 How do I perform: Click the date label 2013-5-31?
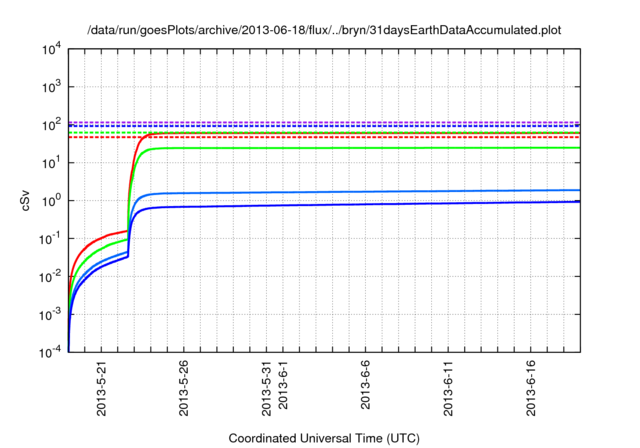pyautogui.click(x=266, y=388)
